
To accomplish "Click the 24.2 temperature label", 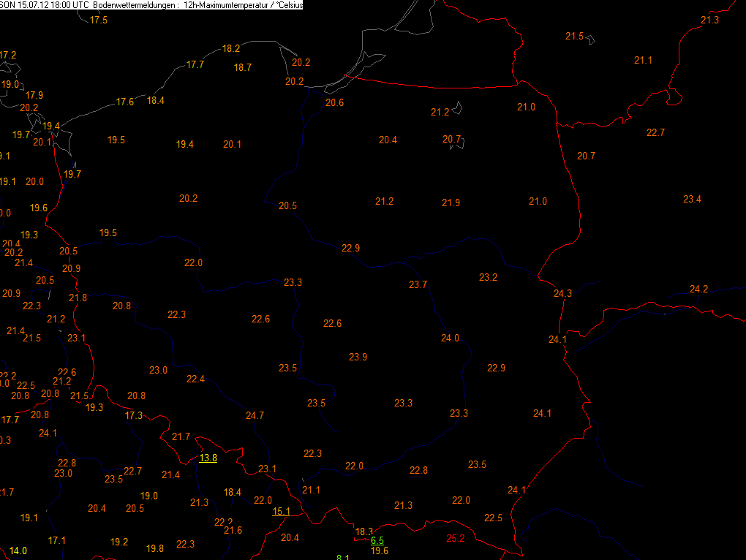I will coord(698,289).
